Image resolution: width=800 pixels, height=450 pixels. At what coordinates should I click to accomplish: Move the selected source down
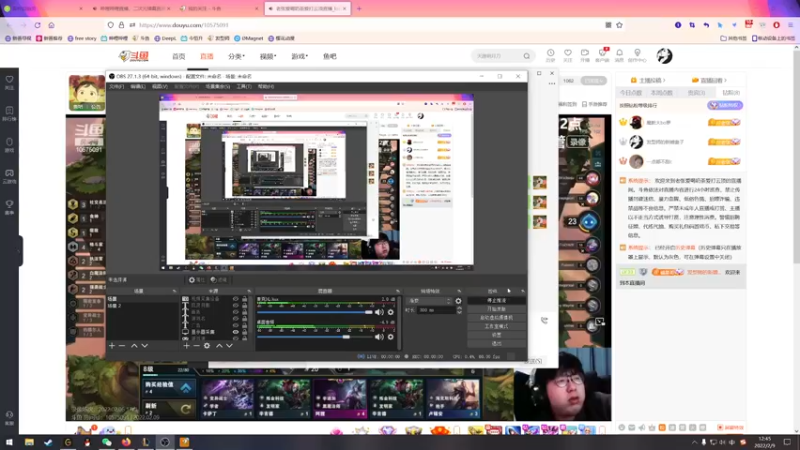tap(230, 346)
